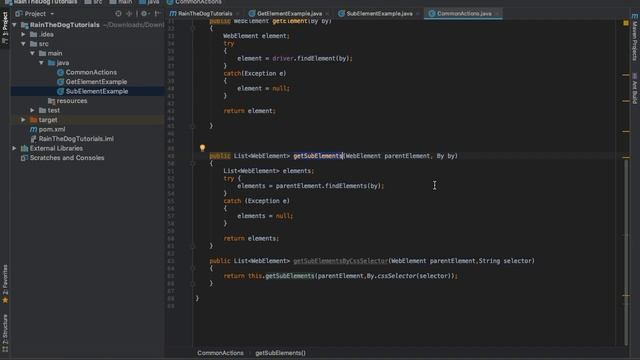Click getSubElements() in the bottom breadcrumb

coord(280,353)
